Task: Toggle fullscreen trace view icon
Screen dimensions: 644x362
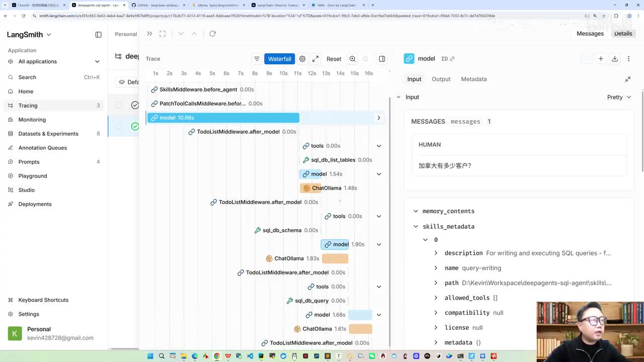Action: pyautogui.click(x=163, y=34)
